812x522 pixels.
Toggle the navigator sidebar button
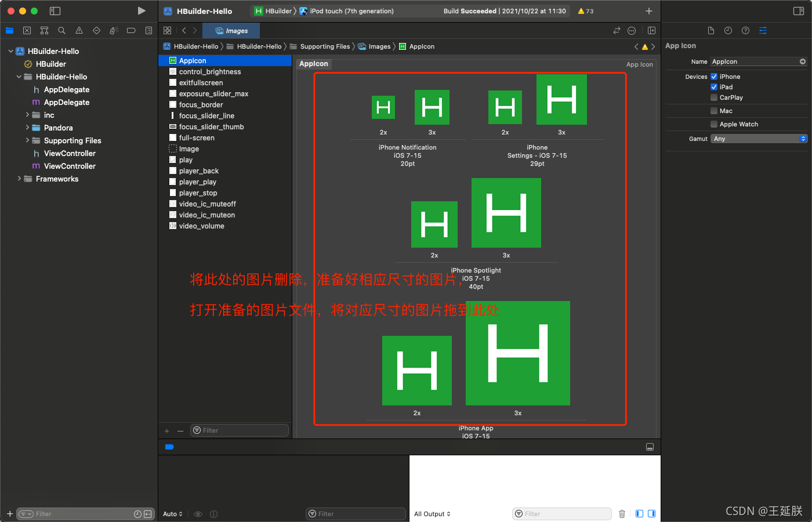click(55, 11)
